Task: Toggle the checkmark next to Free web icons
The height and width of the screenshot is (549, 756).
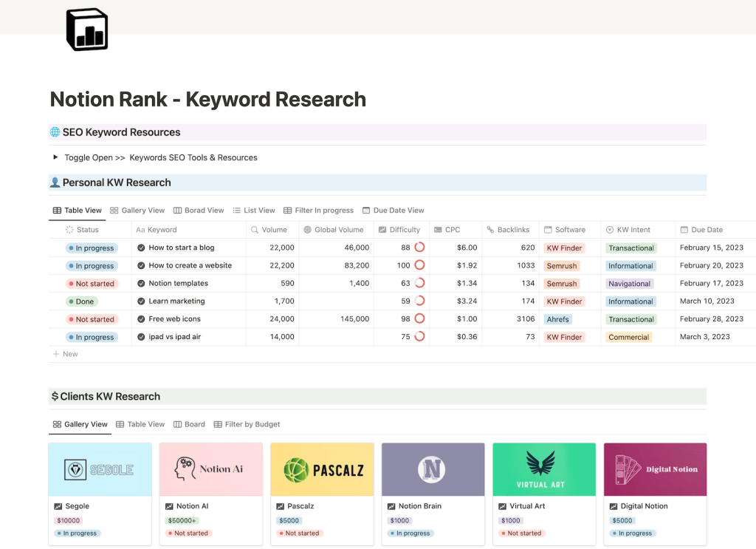Action: coord(142,319)
